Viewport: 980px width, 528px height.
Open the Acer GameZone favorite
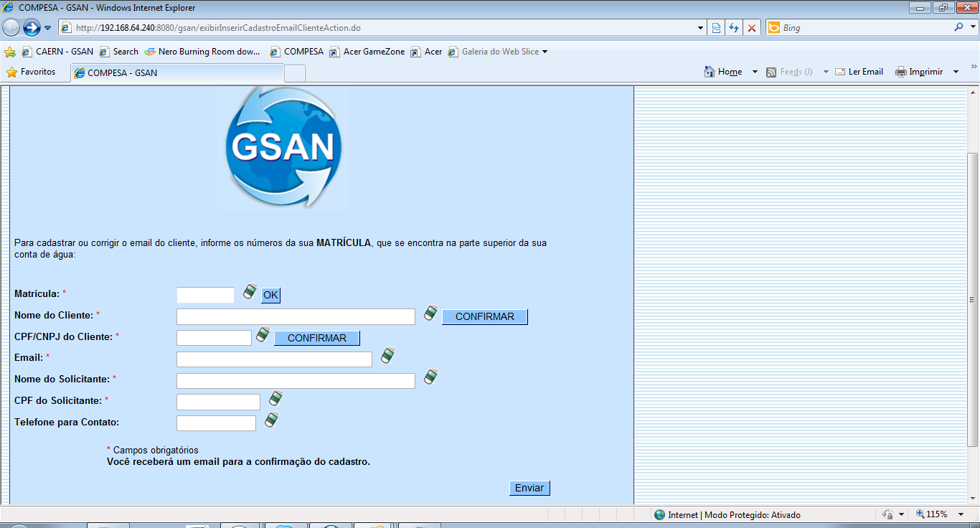pyautogui.click(x=367, y=52)
